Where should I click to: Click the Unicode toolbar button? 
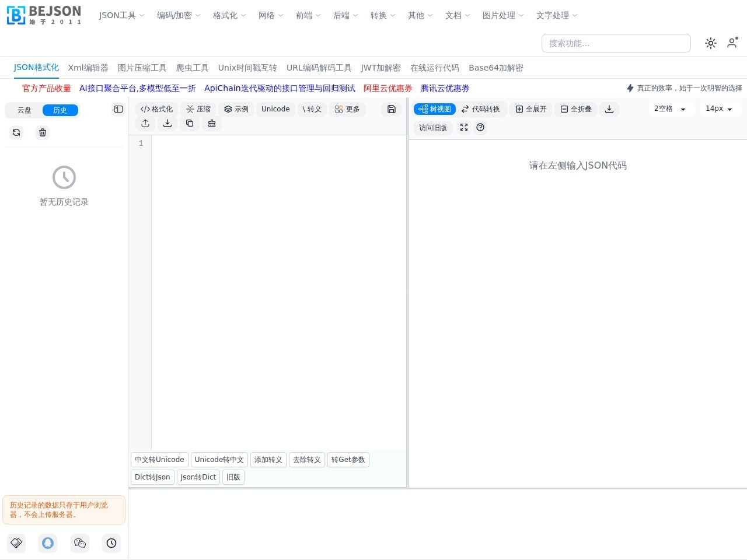point(275,109)
